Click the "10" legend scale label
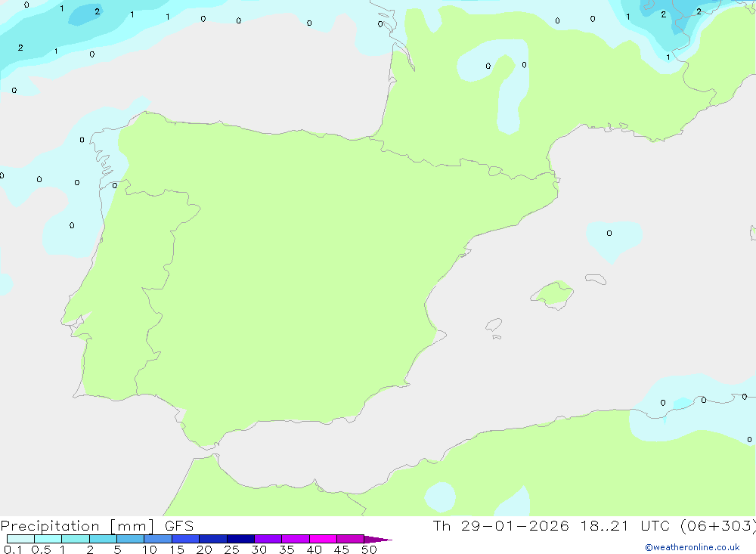Image resolution: width=756 pixels, height=554 pixels. tap(150, 549)
